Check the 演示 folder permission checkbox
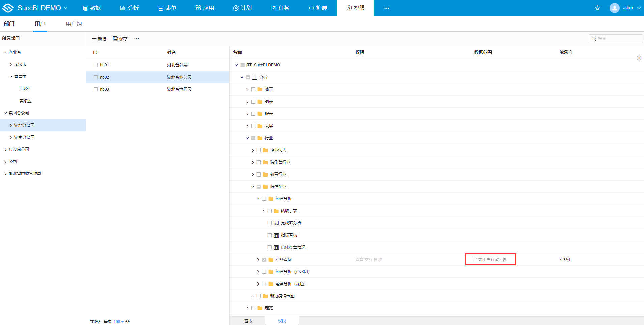 pyautogui.click(x=253, y=89)
